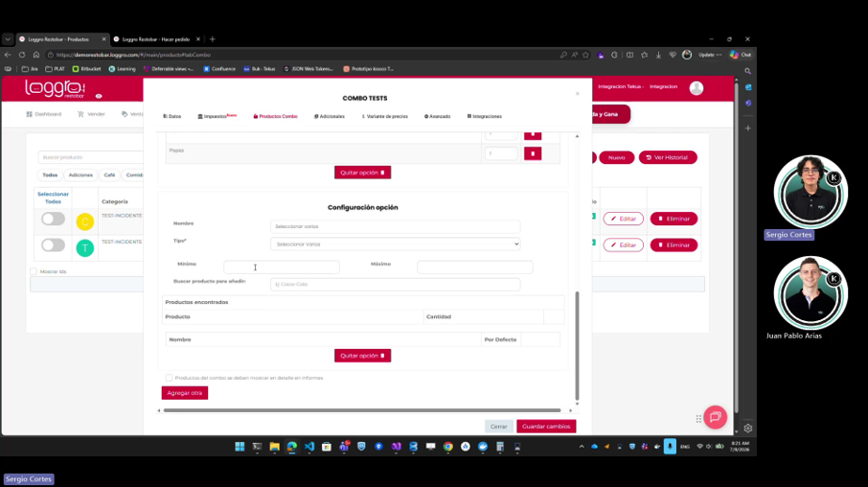
Task: Switch to Hacer pedido browser tab
Action: (x=156, y=39)
